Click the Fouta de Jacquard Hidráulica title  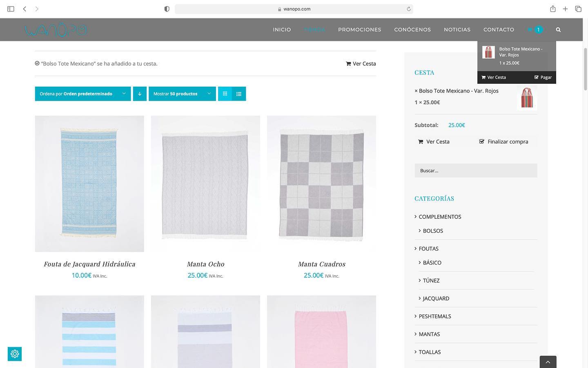coord(89,264)
